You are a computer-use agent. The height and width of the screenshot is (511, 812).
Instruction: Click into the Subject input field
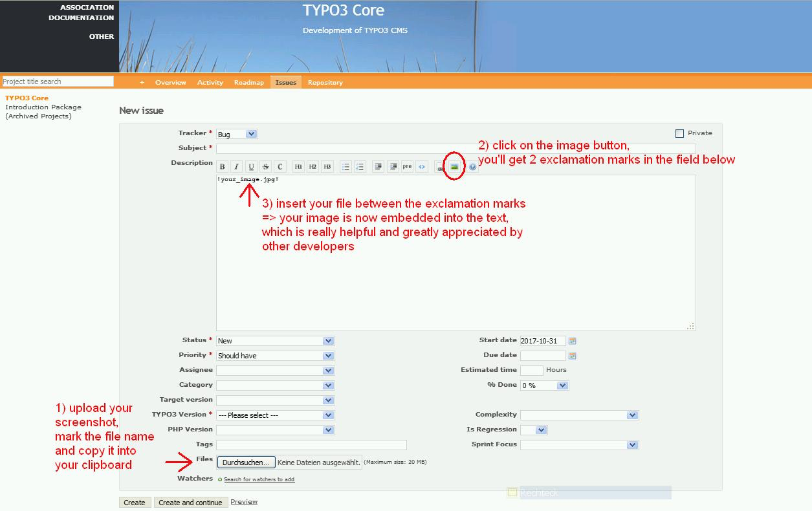pos(455,148)
